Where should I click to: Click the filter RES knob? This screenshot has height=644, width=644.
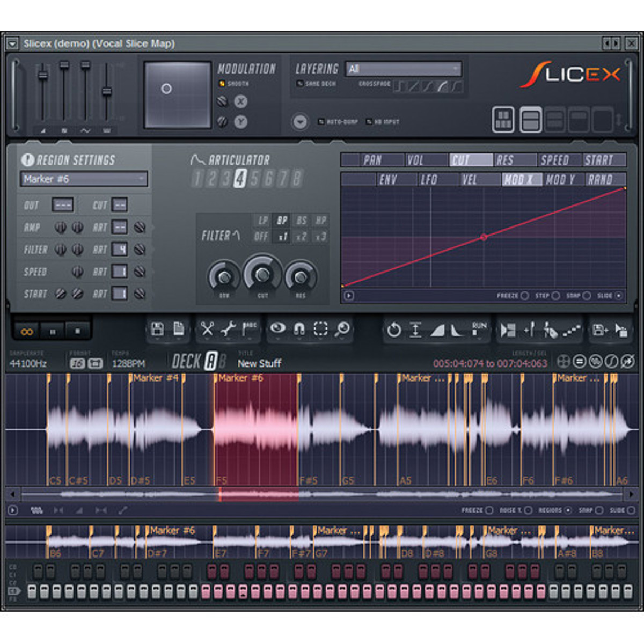[301, 276]
